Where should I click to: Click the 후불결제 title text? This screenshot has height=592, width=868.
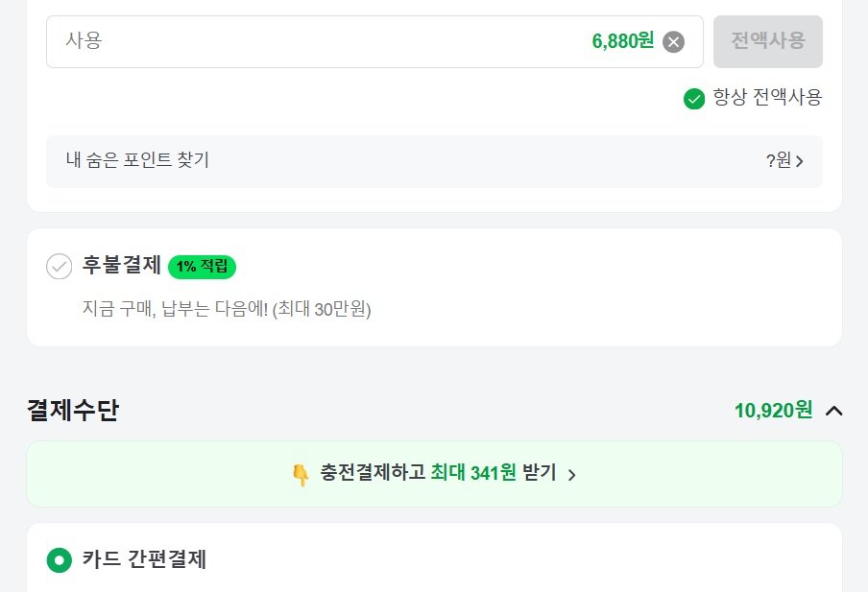pyautogui.click(x=122, y=267)
